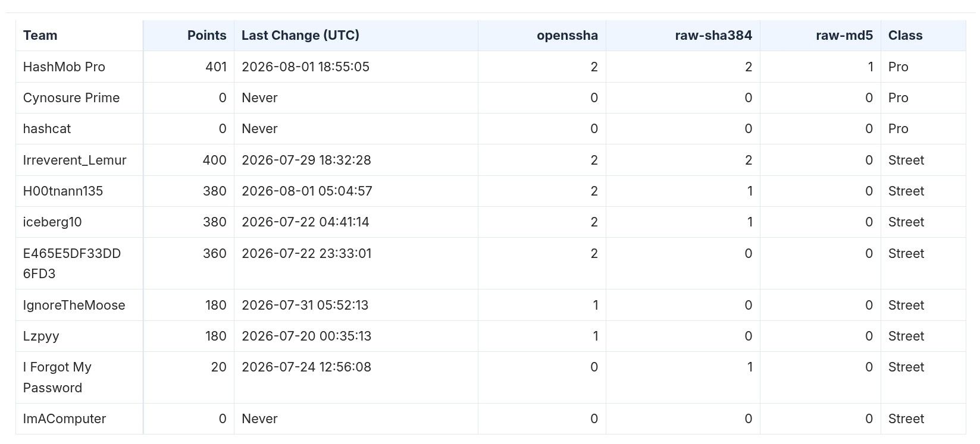Open IgnoreTheMoose team entry

pyautogui.click(x=74, y=305)
